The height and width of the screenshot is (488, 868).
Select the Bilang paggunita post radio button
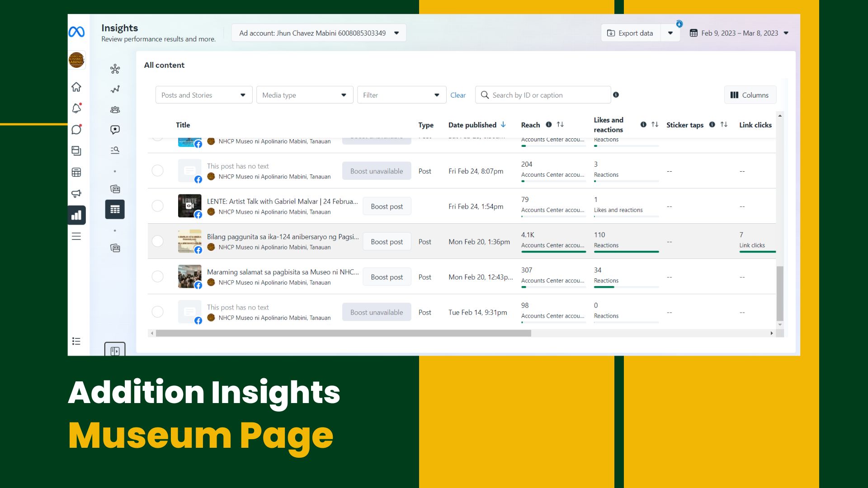coord(157,241)
